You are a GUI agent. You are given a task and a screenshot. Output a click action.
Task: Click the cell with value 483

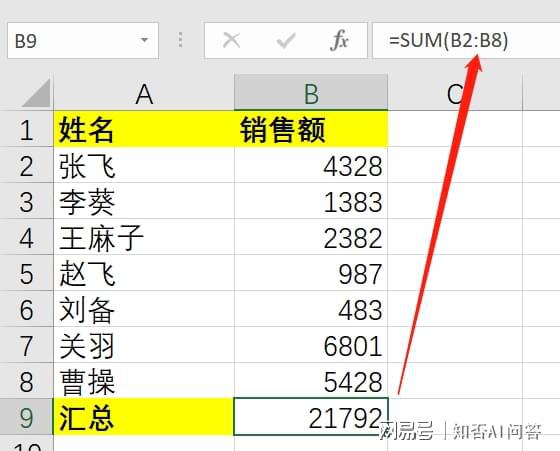click(311, 309)
